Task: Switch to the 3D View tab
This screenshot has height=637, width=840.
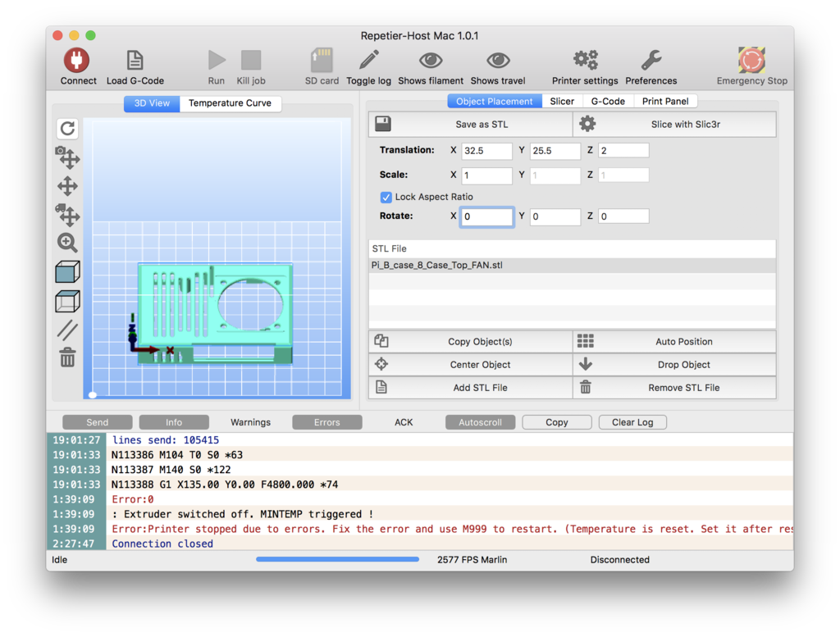Action: coord(152,103)
